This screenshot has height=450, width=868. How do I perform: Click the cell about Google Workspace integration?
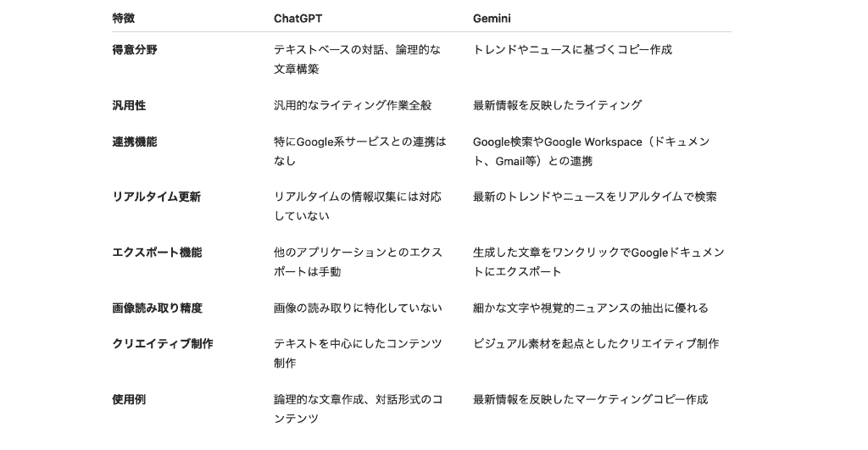(591, 151)
